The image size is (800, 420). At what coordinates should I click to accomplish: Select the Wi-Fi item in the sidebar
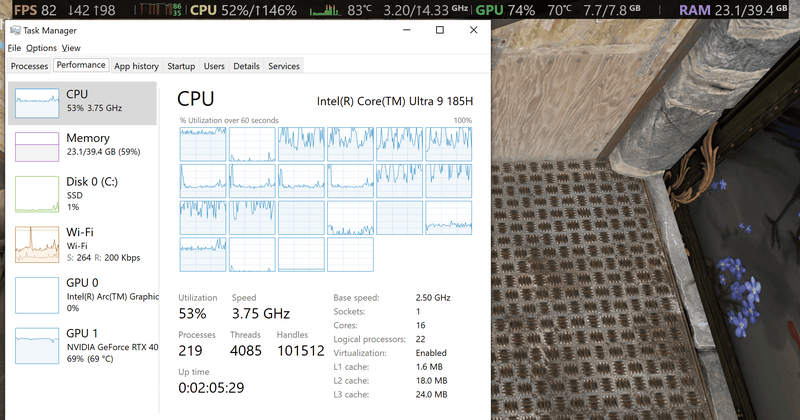(82, 244)
